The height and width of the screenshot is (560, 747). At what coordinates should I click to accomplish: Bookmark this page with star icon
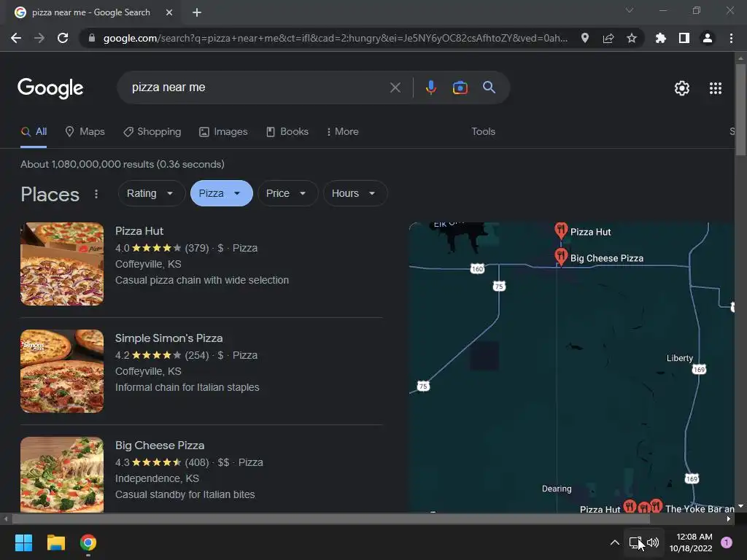[x=632, y=38]
